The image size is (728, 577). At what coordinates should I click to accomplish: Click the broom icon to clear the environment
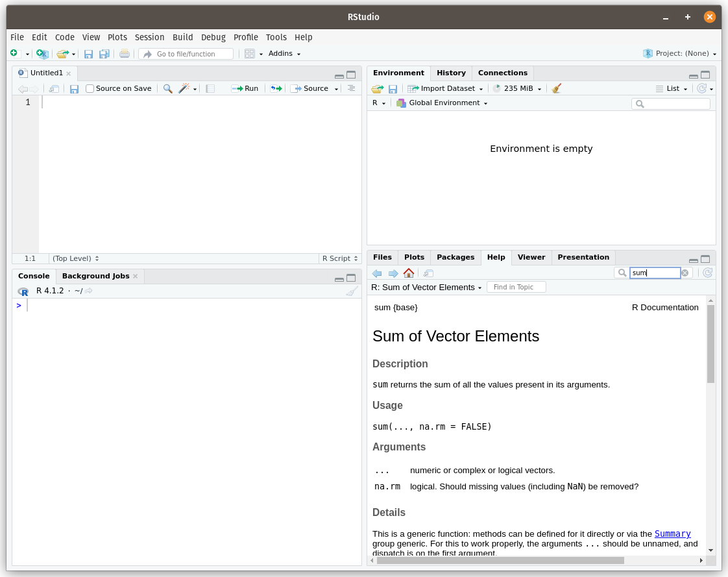pyautogui.click(x=556, y=89)
